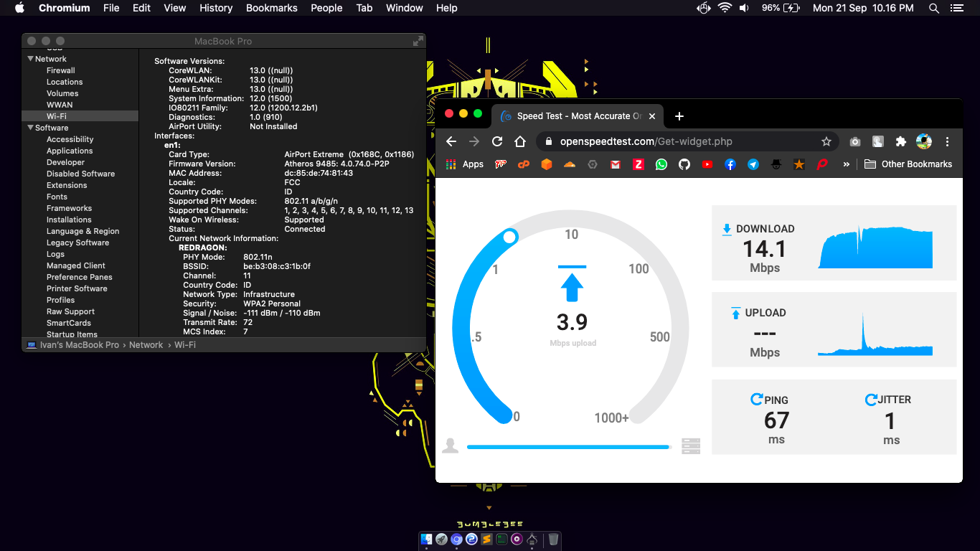Click the jitter refresh icon
This screenshot has width=980, height=551.
click(x=871, y=399)
